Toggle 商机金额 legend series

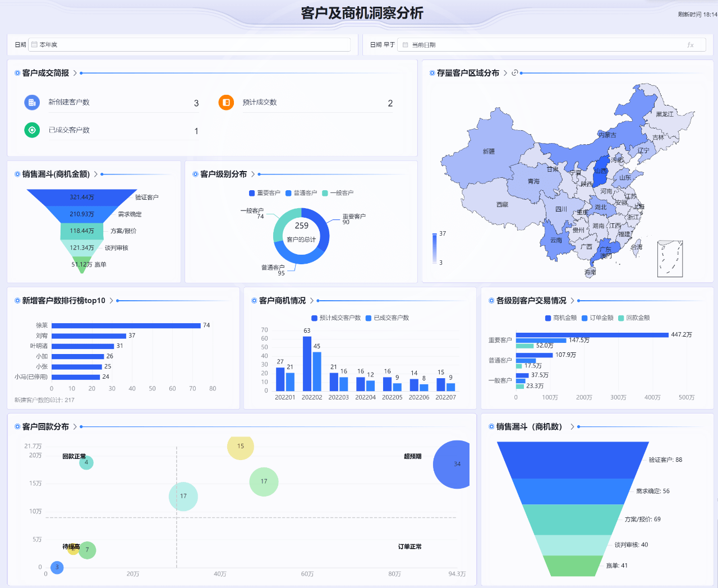561,318
